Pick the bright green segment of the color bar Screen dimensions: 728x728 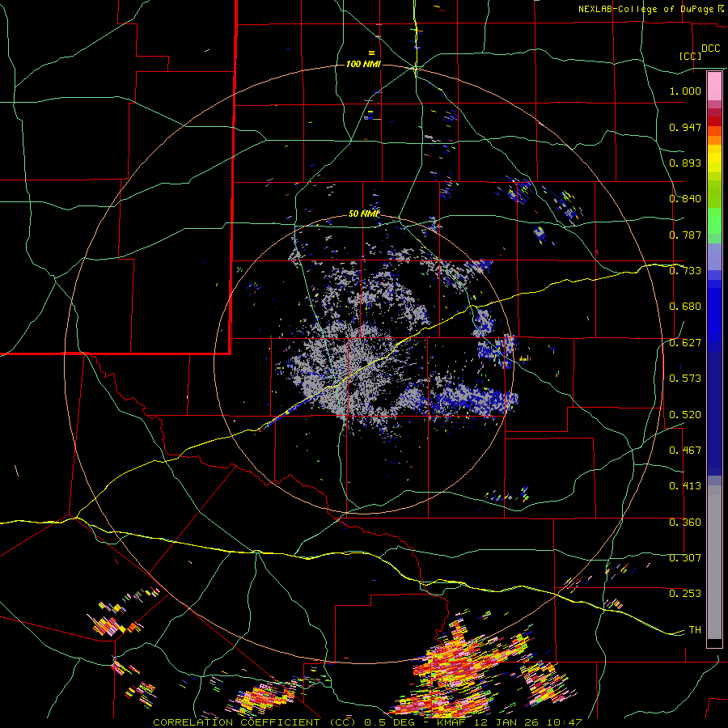[x=714, y=221]
